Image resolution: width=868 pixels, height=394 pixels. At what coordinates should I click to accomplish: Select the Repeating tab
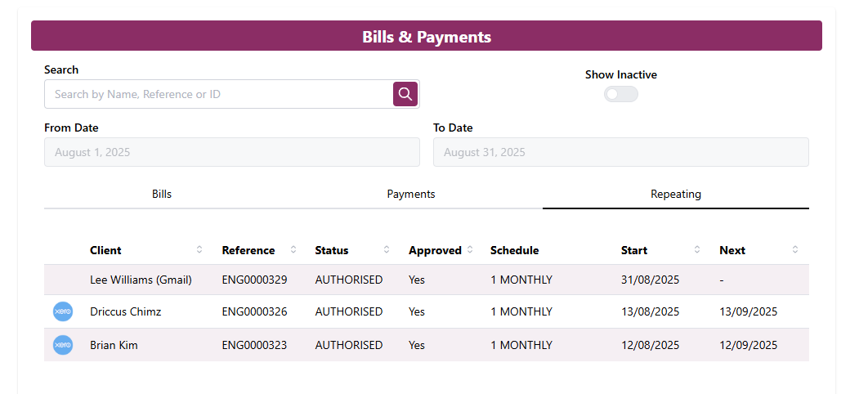click(676, 195)
